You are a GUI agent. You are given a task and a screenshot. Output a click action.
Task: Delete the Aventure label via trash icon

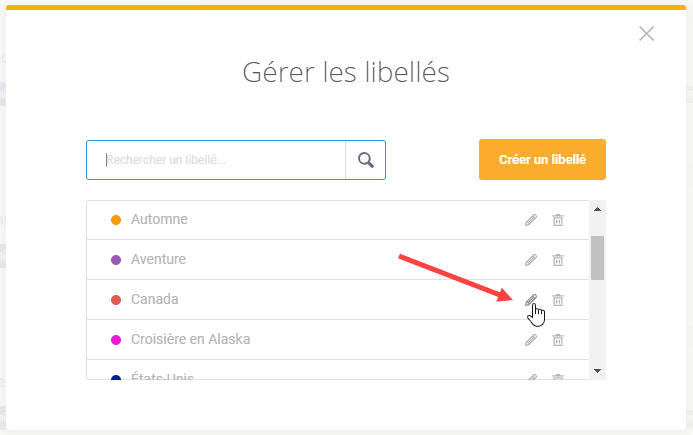tap(558, 260)
